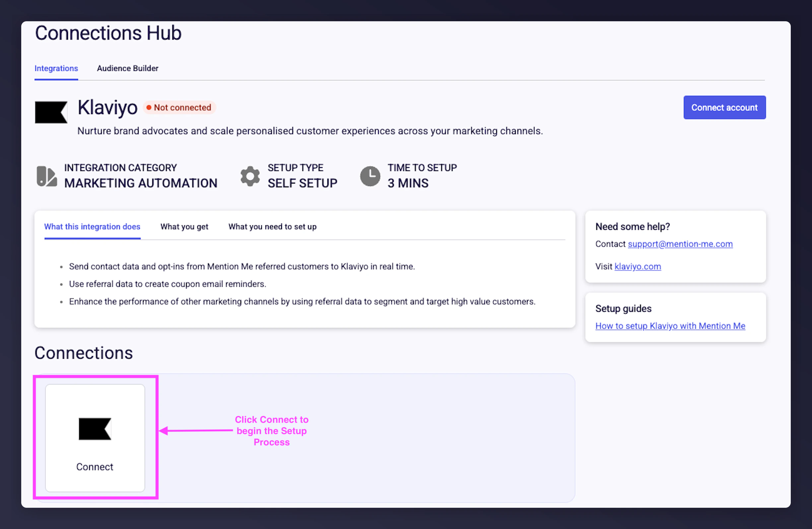Click the SELF SETUP value text

coord(303,183)
